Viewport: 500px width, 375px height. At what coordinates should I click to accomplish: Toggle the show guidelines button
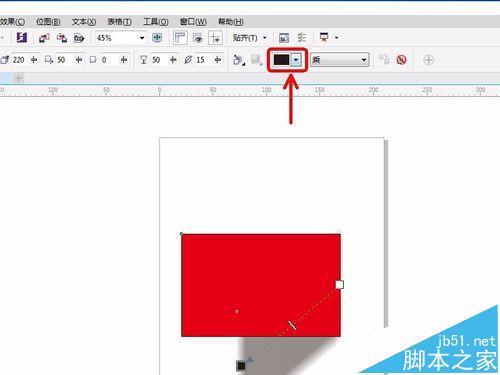click(x=215, y=38)
